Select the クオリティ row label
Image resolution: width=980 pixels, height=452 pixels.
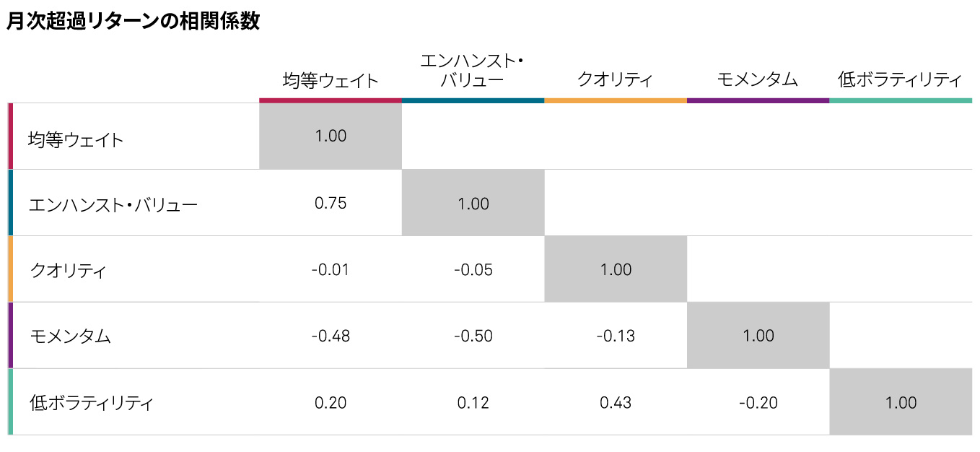click(69, 271)
